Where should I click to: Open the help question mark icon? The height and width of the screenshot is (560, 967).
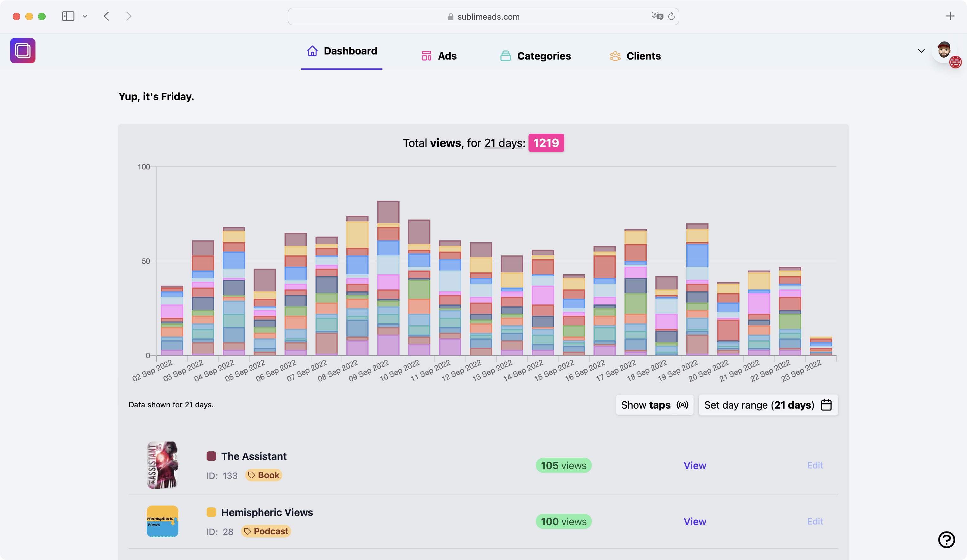pyautogui.click(x=946, y=540)
